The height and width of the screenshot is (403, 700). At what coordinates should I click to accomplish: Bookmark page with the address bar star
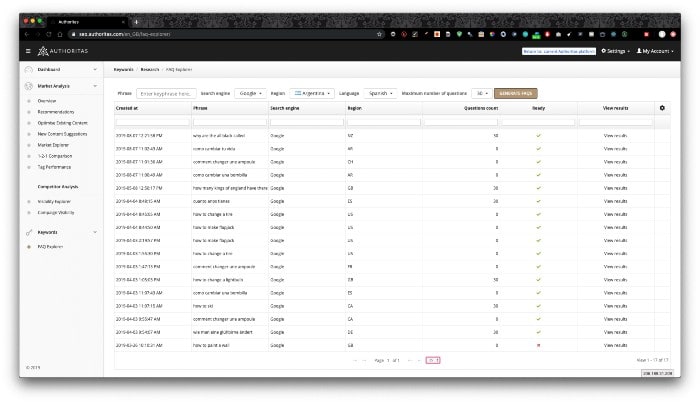coord(379,34)
